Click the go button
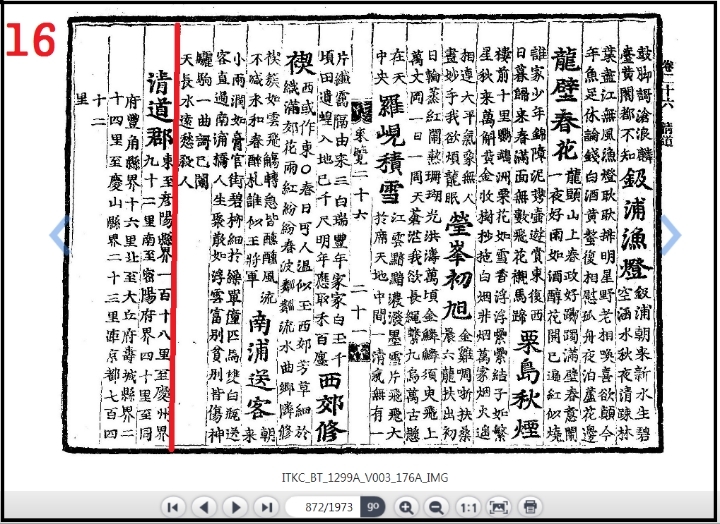 (373, 507)
